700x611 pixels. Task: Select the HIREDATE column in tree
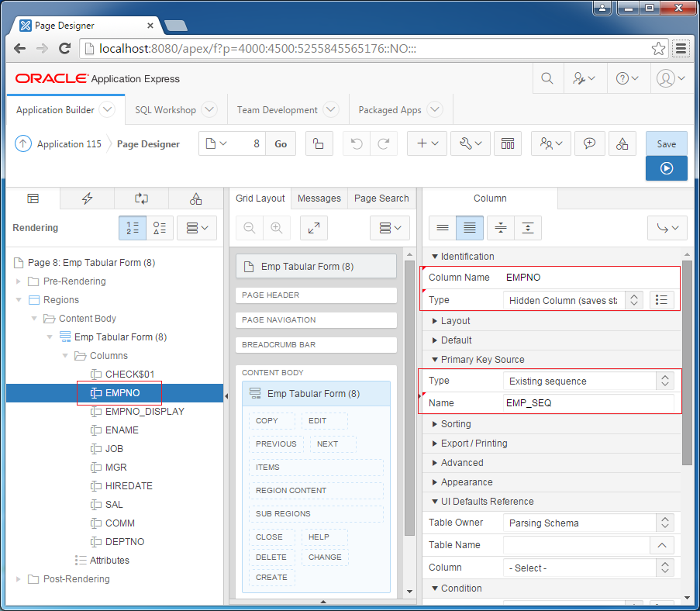(x=129, y=486)
